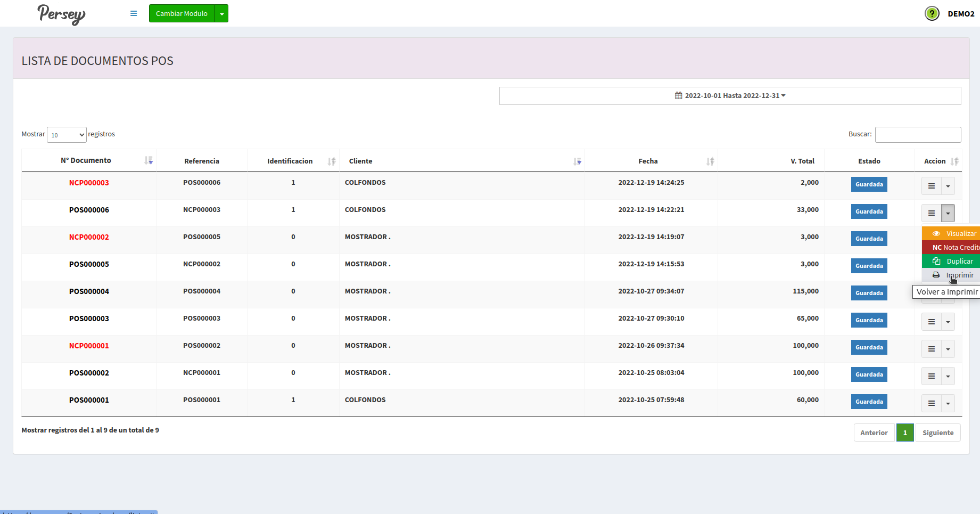Choose Duplicar in the action menu
Image resolution: width=980 pixels, height=514 pixels.
pos(955,261)
